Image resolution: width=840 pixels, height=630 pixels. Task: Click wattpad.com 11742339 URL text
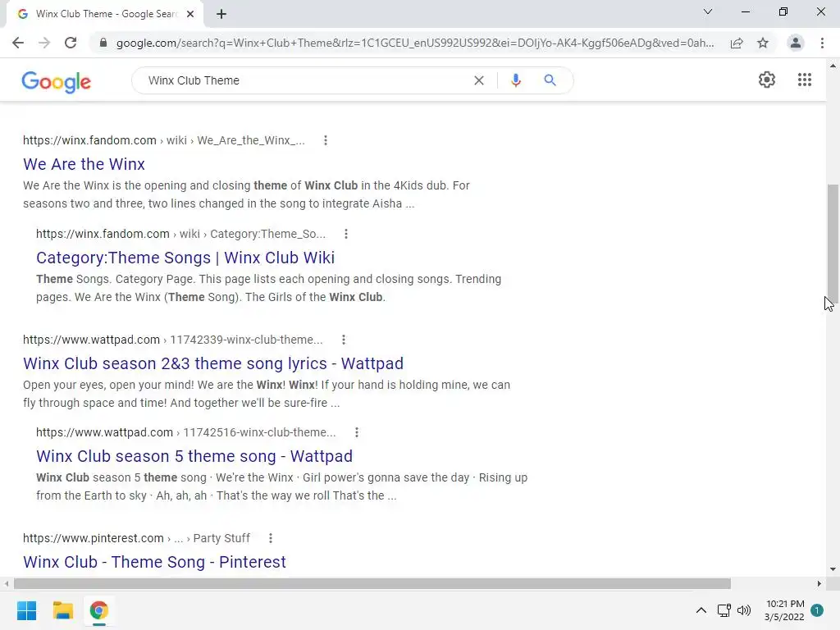pyautogui.click(x=172, y=340)
